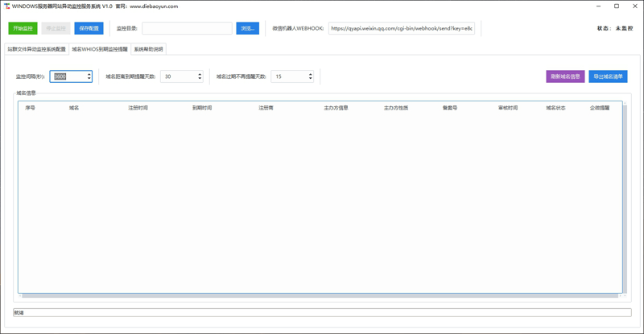Screen dimensions: 644x334
Task: Click the 注册时间 column header
Action: [x=138, y=108]
